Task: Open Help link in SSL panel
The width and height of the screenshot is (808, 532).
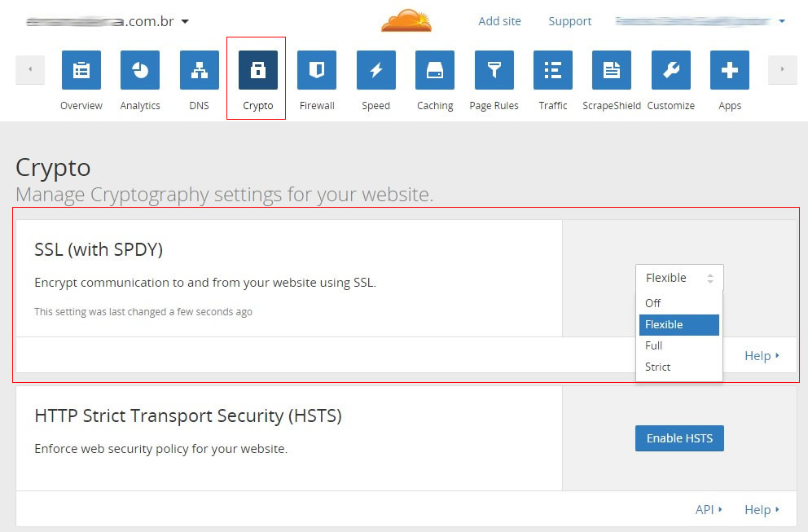Action: coord(762,356)
